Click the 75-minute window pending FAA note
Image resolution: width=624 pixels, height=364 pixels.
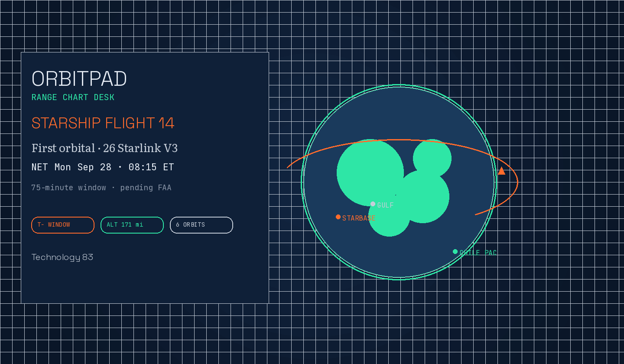101,188
